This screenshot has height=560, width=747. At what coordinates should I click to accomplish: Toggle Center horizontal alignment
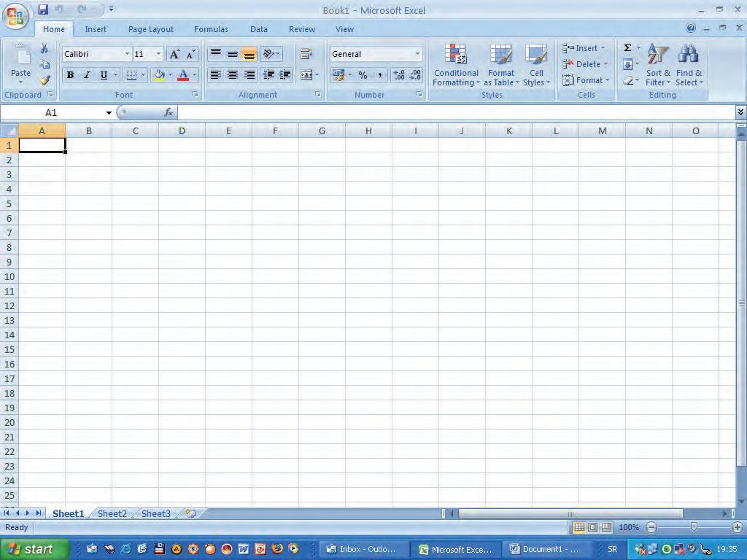coord(233,75)
